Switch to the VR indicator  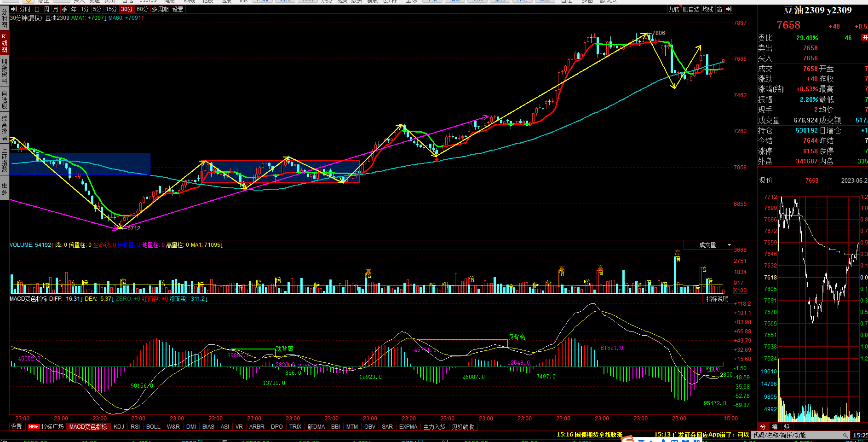click(x=239, y=427)
